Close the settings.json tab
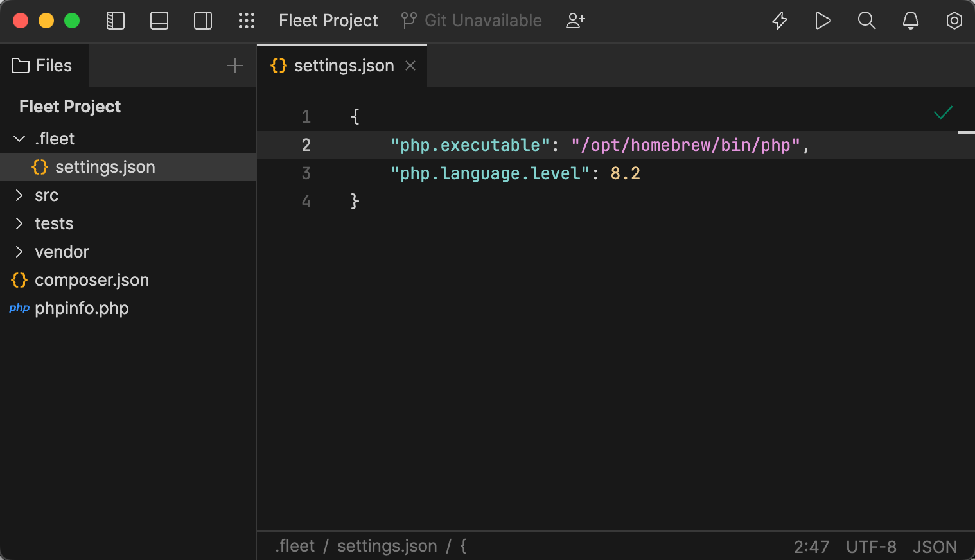This screenshot has width=975, height=560. (x=410, y=66)
